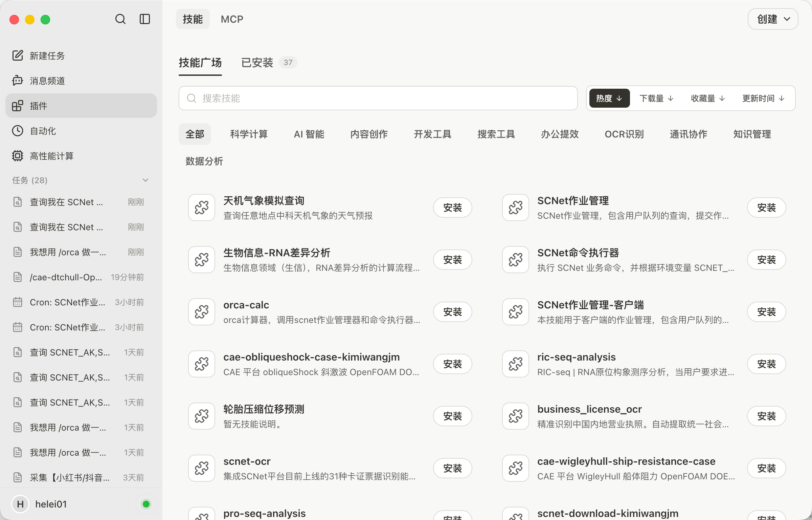This screenshot has width=812, height=520.
Task: Click the 搜索技能 search field
Action: pos(378,98)
